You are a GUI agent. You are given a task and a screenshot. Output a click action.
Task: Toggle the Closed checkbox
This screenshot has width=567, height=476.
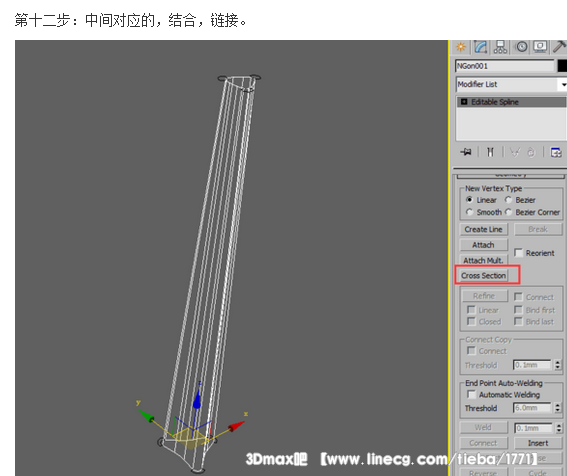tap(471, 321)
